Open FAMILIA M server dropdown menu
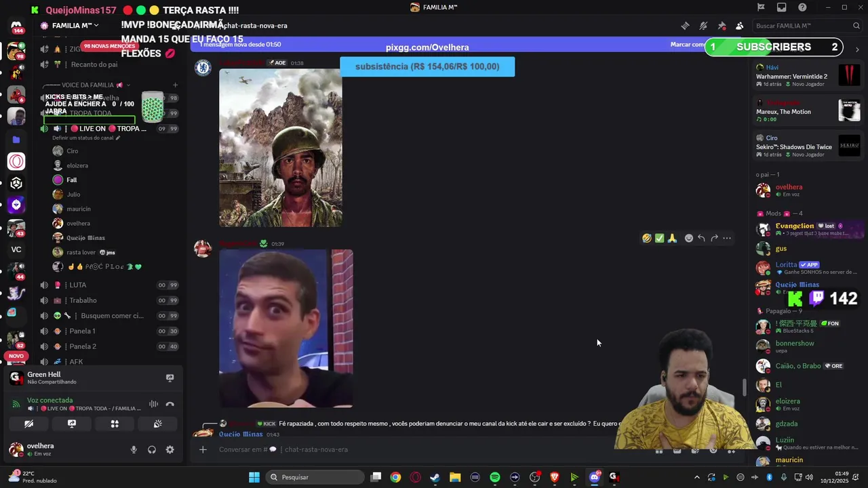 (x=75, y=26)
